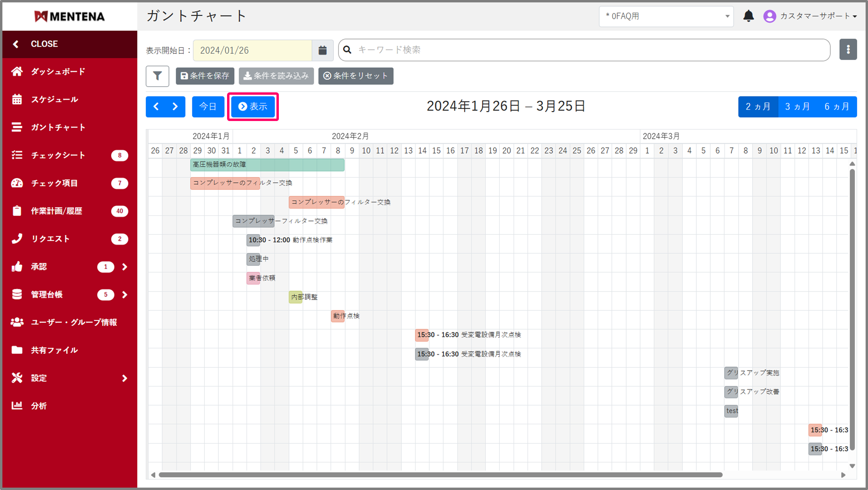Open 分析 chart icon in sidebar
The height and width of the screenshot is (490, 868).
[17, 406]
